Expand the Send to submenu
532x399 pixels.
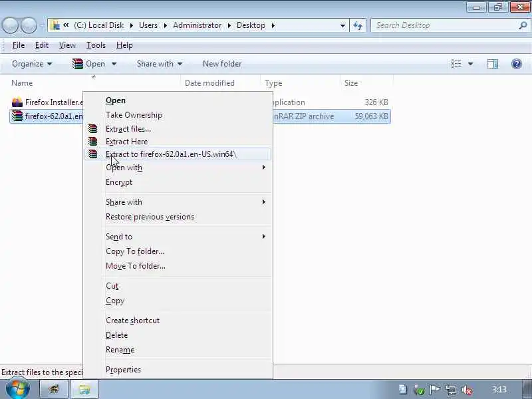(263, 237)
